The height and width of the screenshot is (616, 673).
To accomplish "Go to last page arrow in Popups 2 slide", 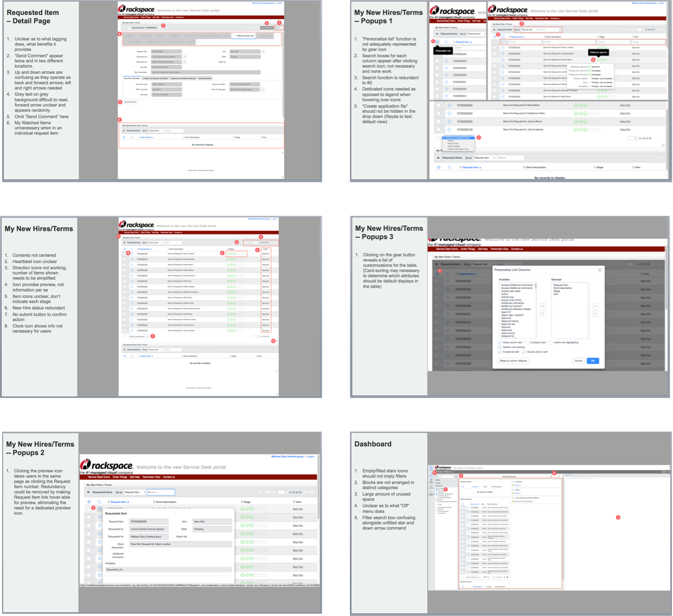I will (x=312, y=492).
